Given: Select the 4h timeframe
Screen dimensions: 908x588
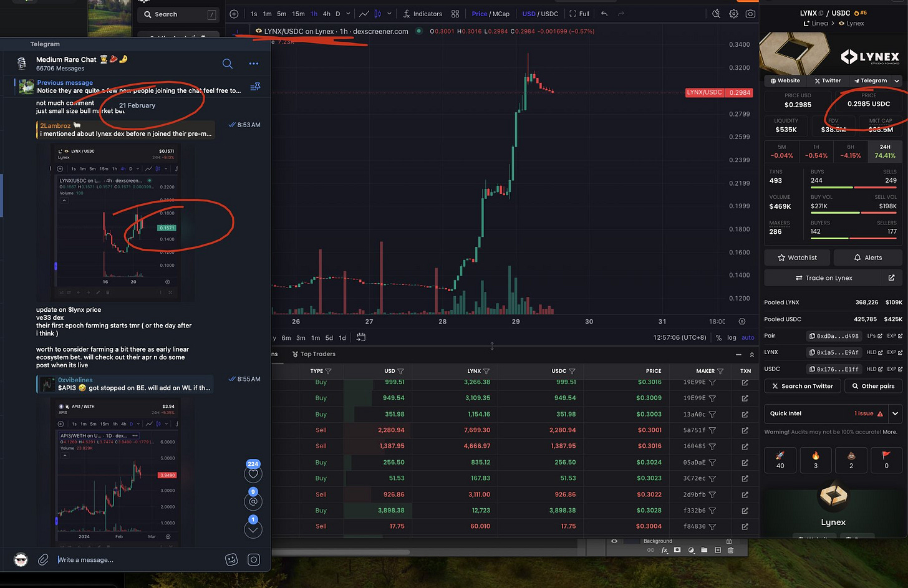Looking at the screenshot, I should coord(326,14).
